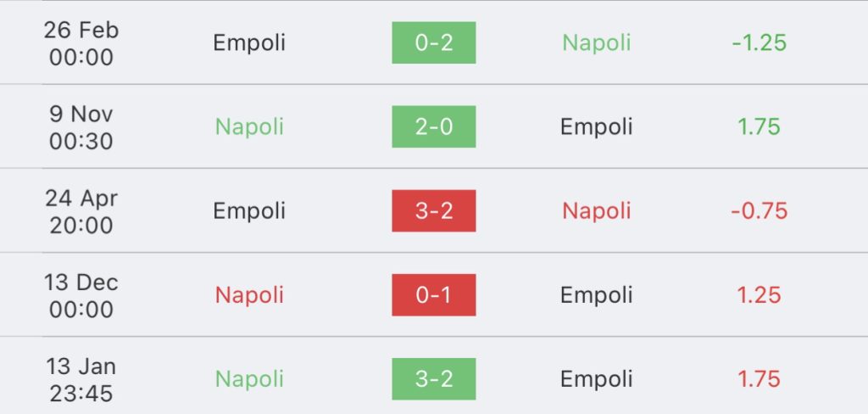Image resolution: width=868 pixels, height=414 pixels.
Task: Click the green 0-2 score badge
Action: (433, 42)
